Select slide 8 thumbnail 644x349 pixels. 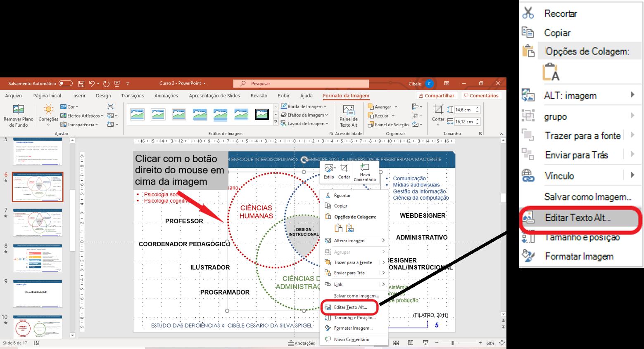pos(38,258)
